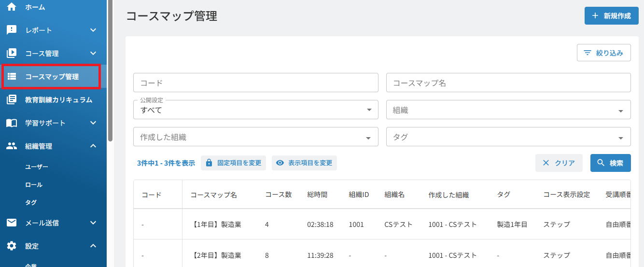Click the 教育訓練カリキュラム library icon
Viewport: 644px width, 267px height.
click(12, 99)
